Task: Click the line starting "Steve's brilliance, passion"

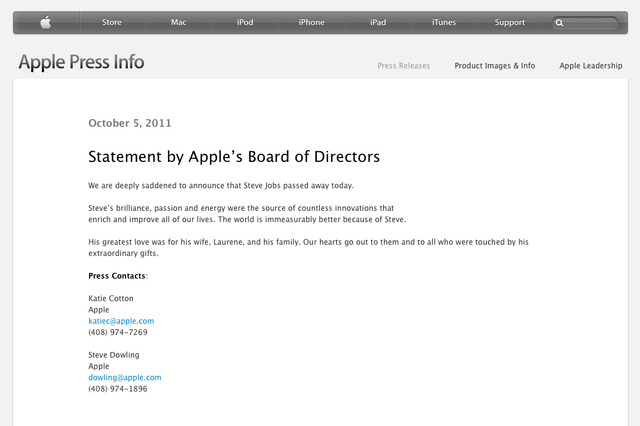Action: point(241,208)
